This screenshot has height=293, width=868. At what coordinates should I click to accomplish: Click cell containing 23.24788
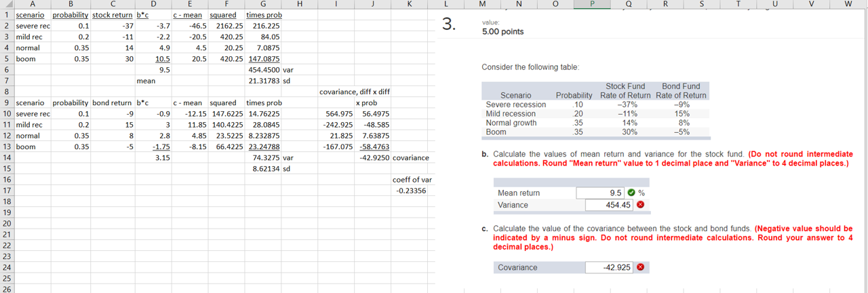(x=264, y=146)
